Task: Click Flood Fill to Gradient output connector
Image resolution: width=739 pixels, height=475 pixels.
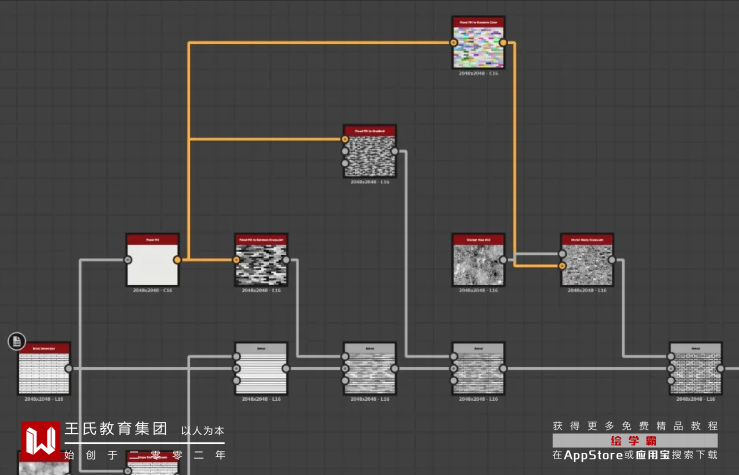Action: [x=394, y=151]
